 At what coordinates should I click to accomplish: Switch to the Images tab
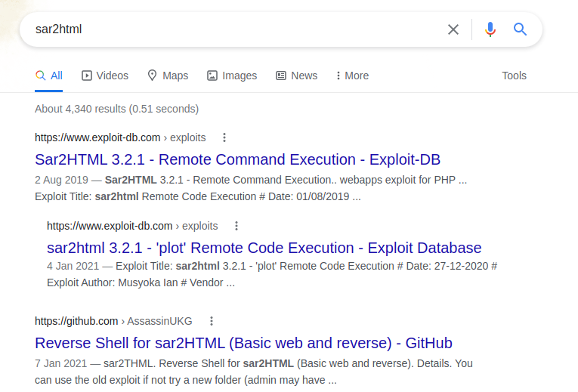click(x=232, y=76)
